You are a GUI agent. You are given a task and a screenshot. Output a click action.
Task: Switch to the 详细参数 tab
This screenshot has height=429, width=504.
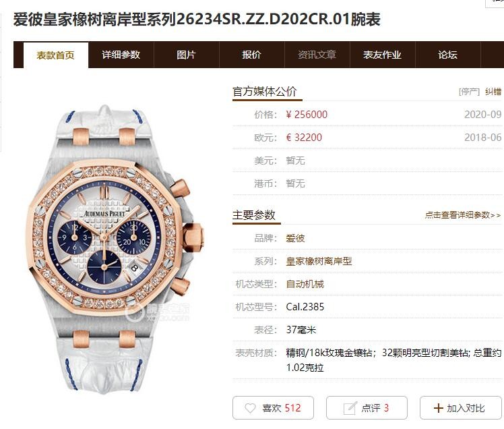(121, 55)
